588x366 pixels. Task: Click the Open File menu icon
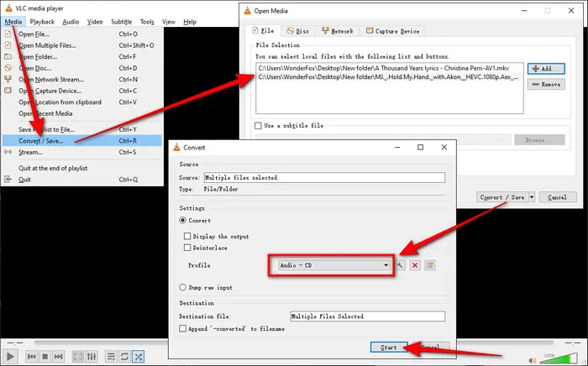8,34
